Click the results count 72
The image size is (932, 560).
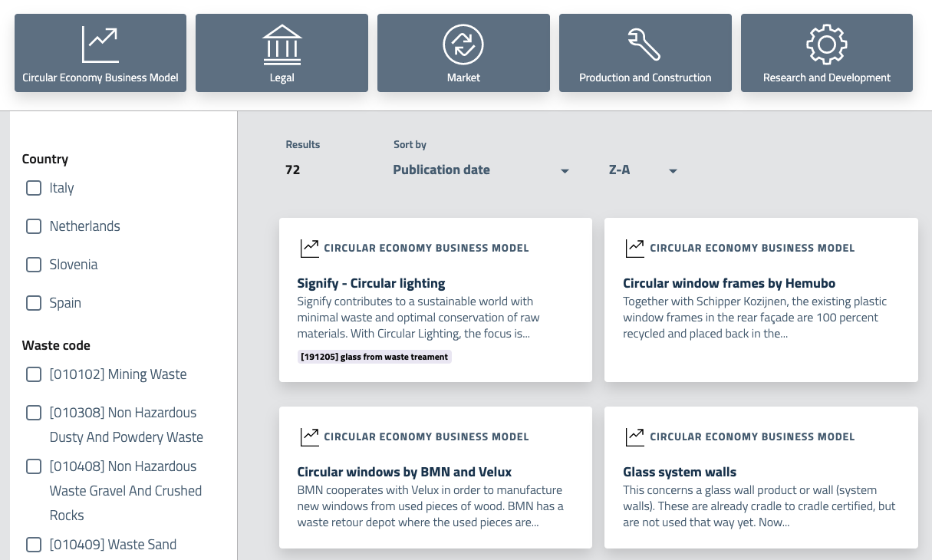click(292, 170)
